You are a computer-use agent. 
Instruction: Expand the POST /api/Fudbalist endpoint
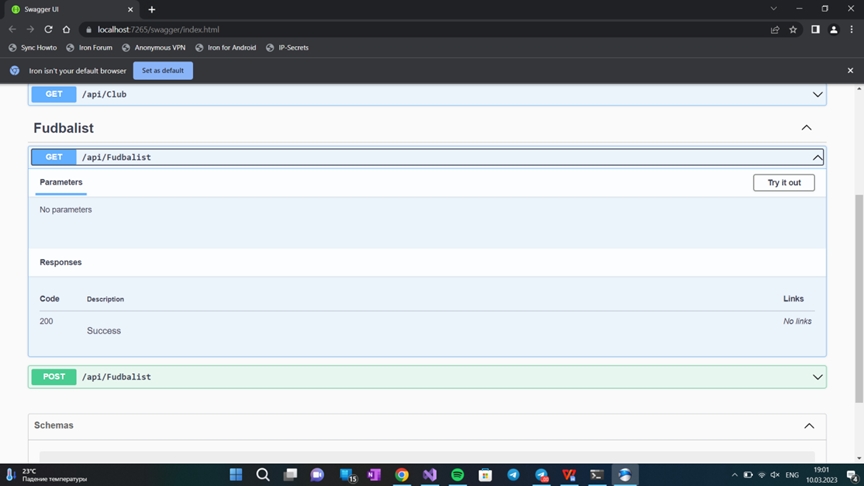pos(817,377)
